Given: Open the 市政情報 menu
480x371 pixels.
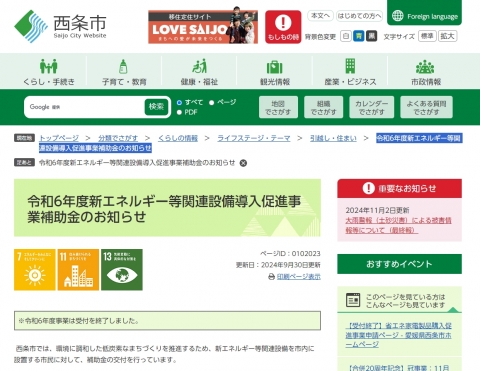Looking at the screenshot, I should point(425,71).
